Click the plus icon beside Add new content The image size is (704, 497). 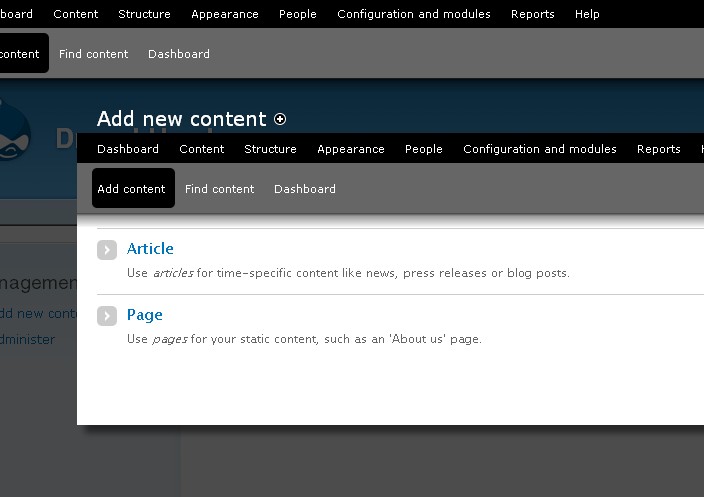click(x=280, y=119)
